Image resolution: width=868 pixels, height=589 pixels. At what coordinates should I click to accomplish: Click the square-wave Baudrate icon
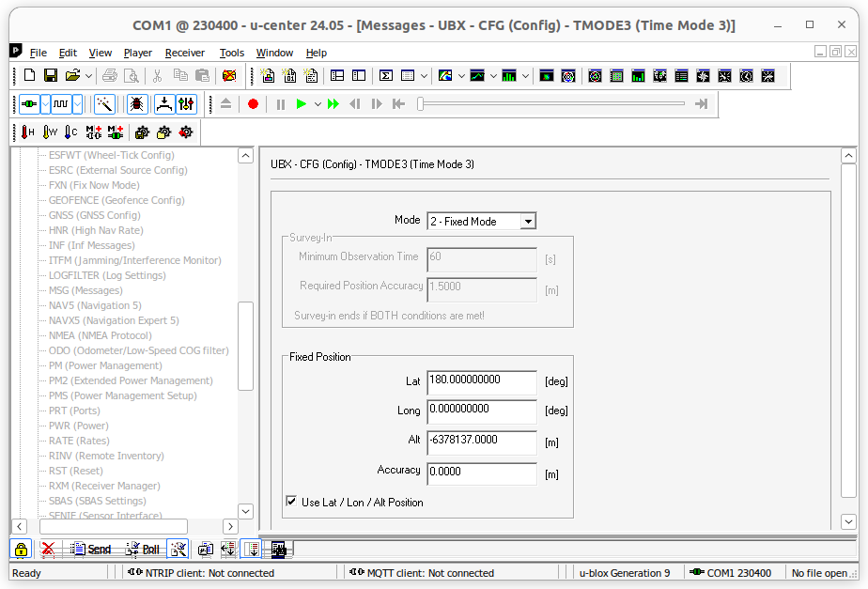61,103
